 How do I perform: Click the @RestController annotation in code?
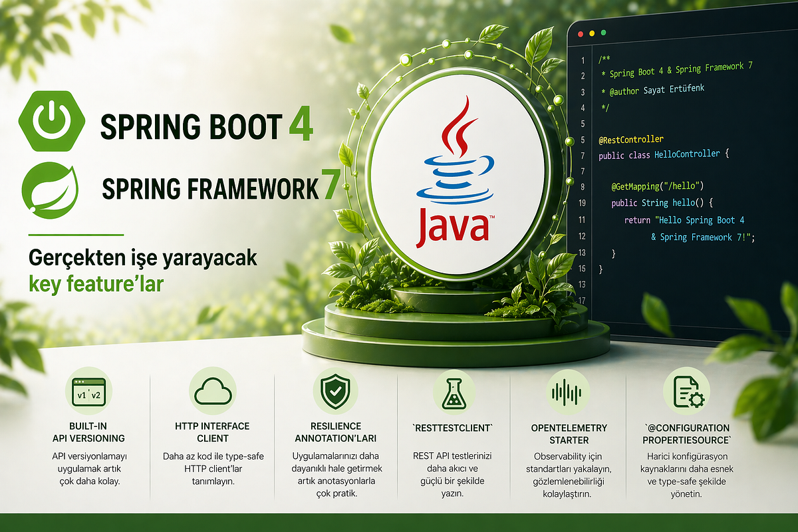[x=631, y=139]
